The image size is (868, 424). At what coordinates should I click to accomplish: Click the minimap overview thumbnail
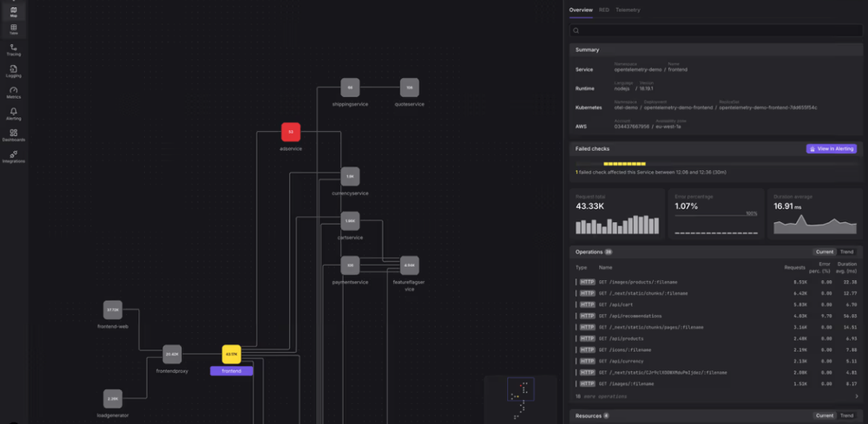[x=520, y=399]
